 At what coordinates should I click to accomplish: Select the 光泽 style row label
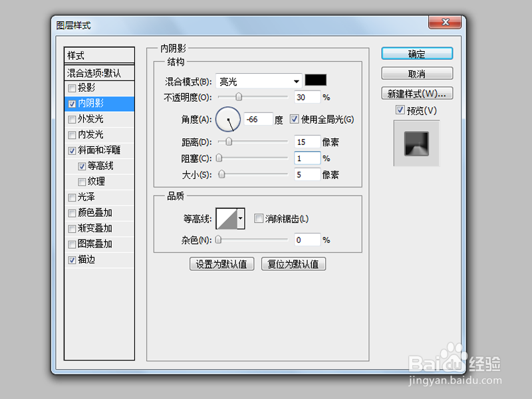pos(86,197)
